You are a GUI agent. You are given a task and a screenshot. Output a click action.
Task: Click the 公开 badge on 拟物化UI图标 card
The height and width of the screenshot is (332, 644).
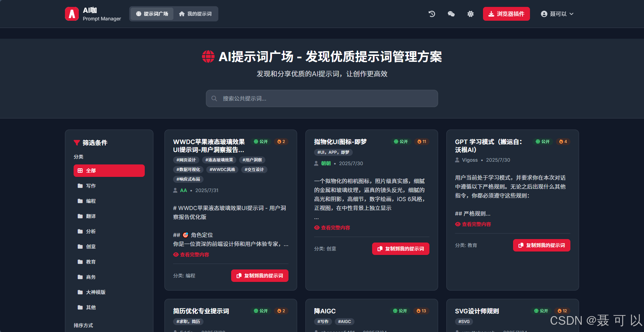pyautogui.click(x=401, y=142)
